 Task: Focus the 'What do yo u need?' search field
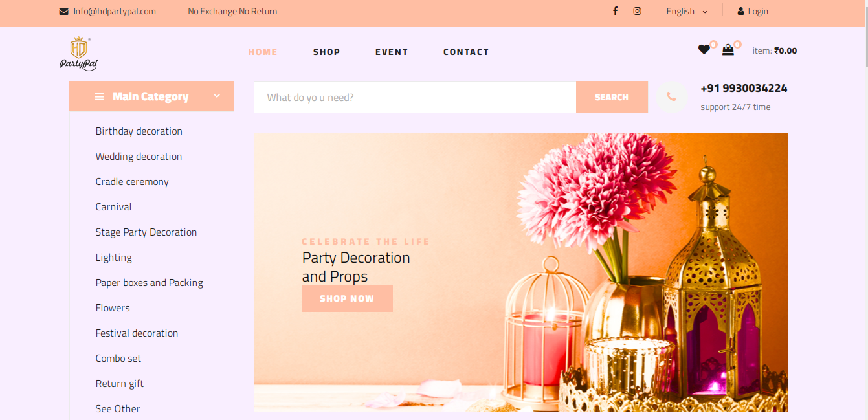click(x=415, y=97)
